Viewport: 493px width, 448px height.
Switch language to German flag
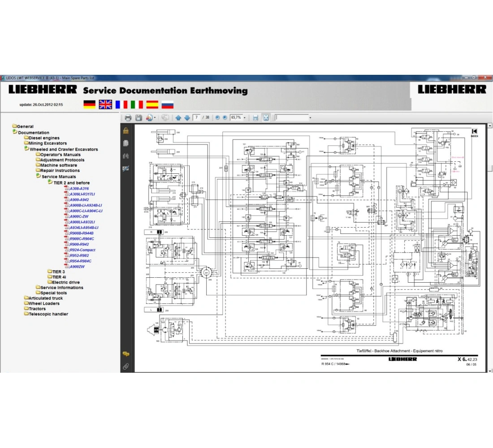[x=90, y=104]
